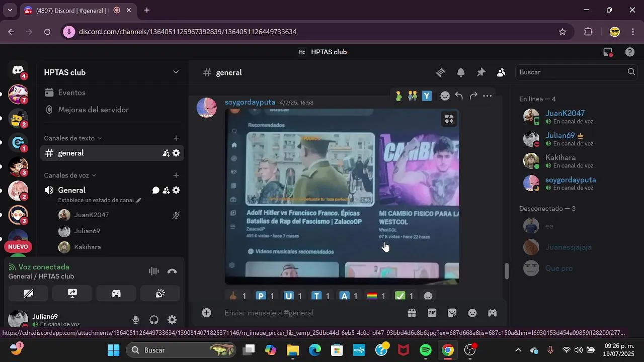Image resolution: width=644 pixels, height=362 pixels.
Task: Disconnect from voice channel
Action: click(172, 271)
